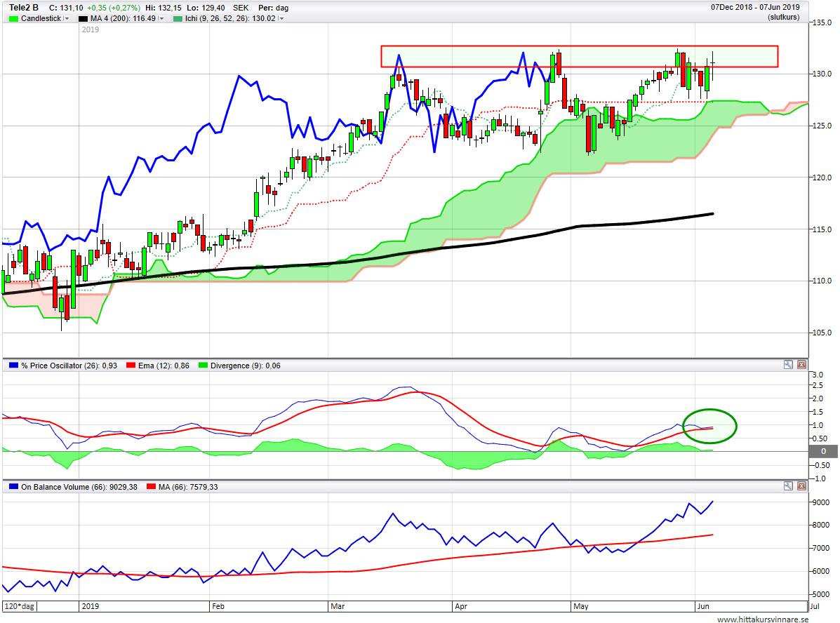This screenshot has height=623, width=840.
Task: Click % Price Oscillator (26): 0,93 label
Action: pos(69,366)
